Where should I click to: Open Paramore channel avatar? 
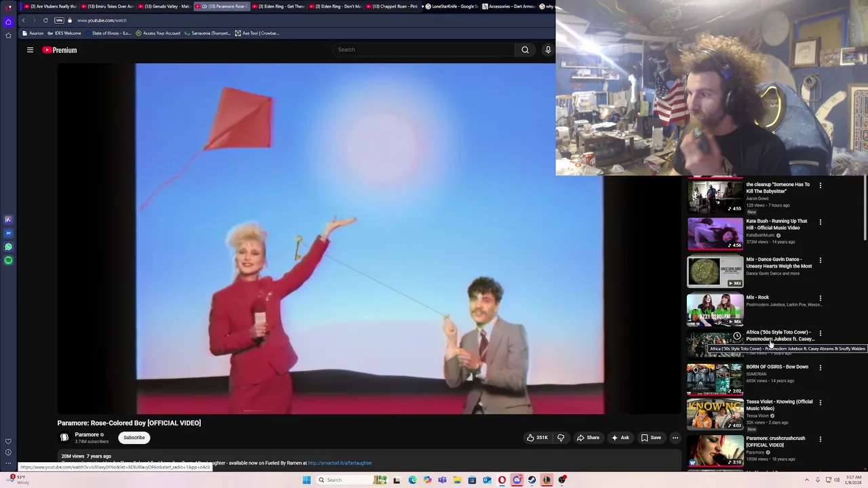[x=64, y=438]
